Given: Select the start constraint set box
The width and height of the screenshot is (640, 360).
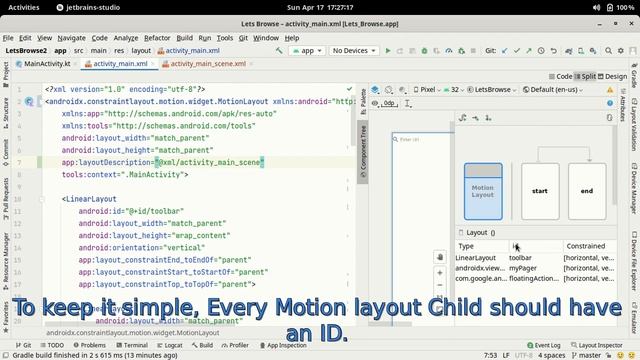Looking at the screenshot, I should click(540, 191).
